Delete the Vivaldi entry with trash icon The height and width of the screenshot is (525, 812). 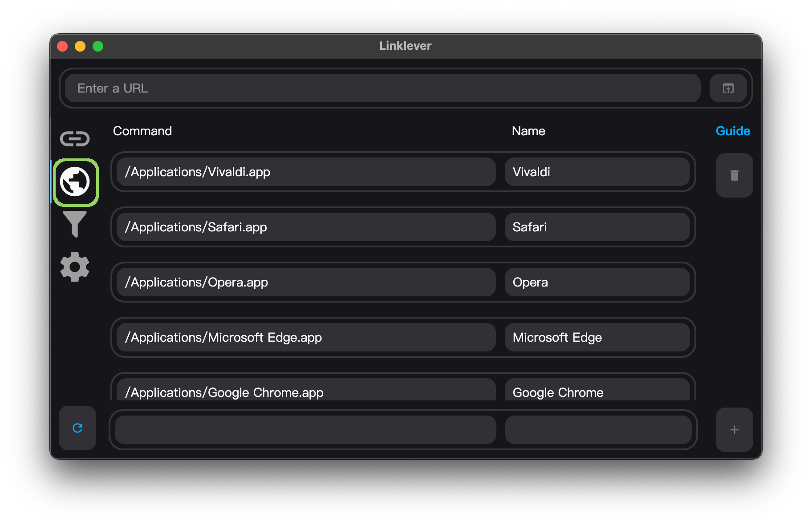point(735,175)
